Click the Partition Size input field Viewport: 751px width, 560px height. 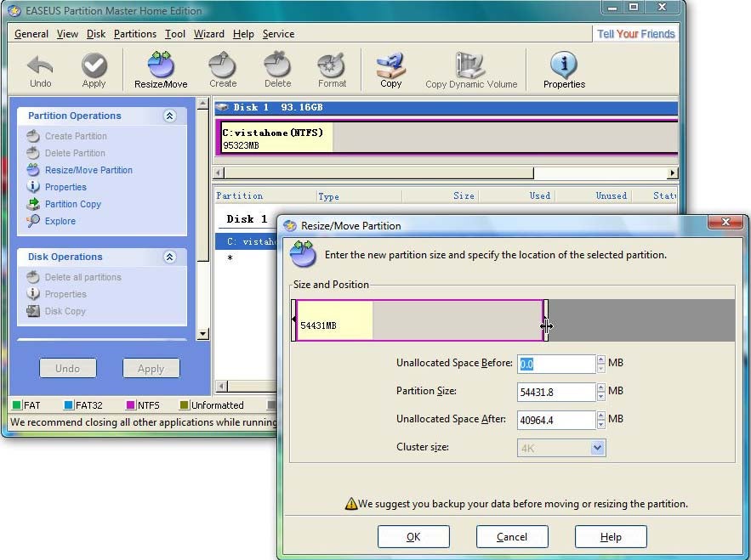(556, 392)
